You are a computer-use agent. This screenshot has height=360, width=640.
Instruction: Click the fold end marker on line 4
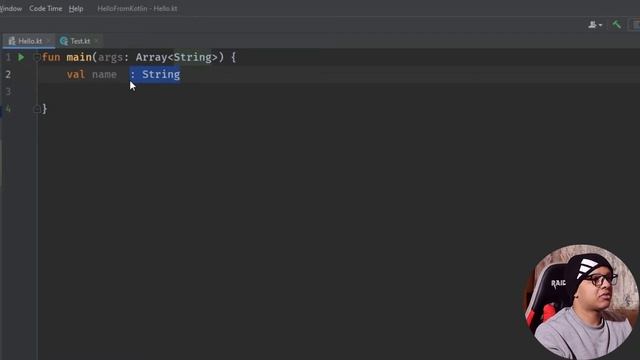36,109
